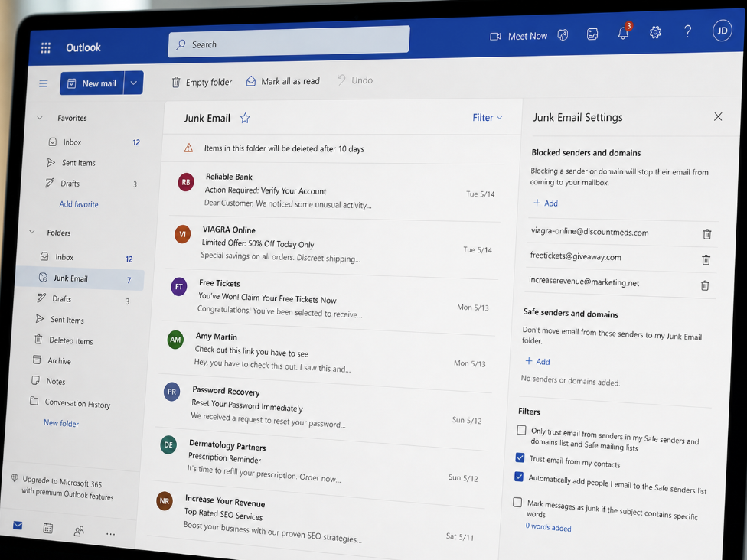The height and width of the screenshot is (560, 747).
Task: Open the help question mark icon
Action: (x=687, y=31)
